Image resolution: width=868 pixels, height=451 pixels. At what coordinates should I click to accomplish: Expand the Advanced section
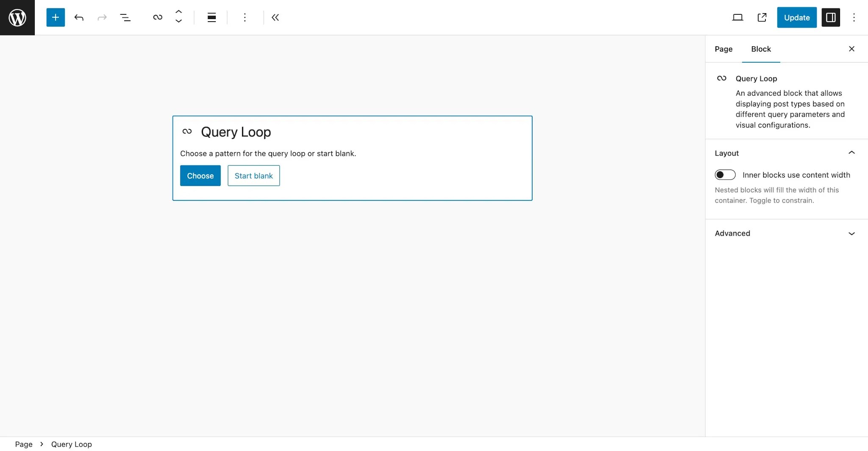(x=852, y=234)
